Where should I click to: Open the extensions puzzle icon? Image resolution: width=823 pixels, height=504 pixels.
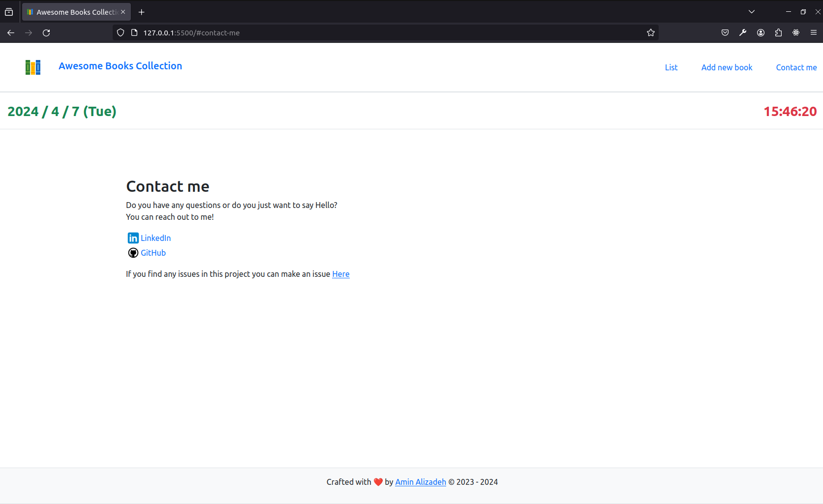click(x=778, y=33)
